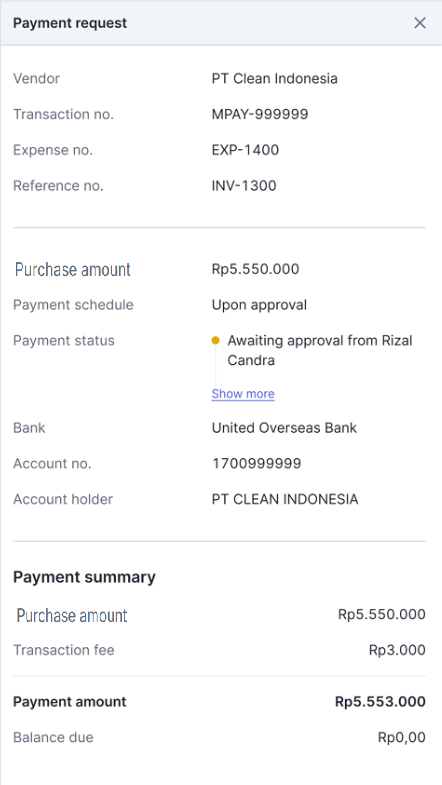Click the upper Purchase amount Rp5.550.000 value
Screen dimensions: 442x785
click(x=255, y=269)
